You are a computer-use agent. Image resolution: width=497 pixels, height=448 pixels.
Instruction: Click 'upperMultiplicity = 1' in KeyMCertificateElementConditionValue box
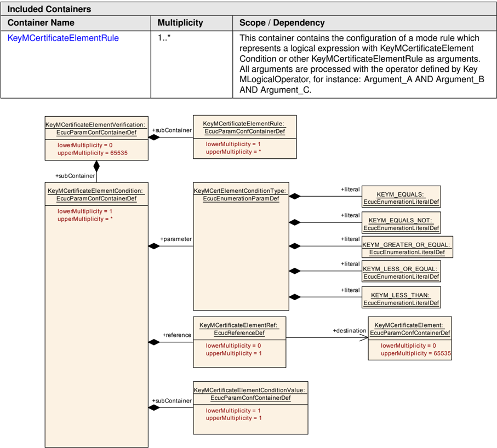(x=234, y=418)
